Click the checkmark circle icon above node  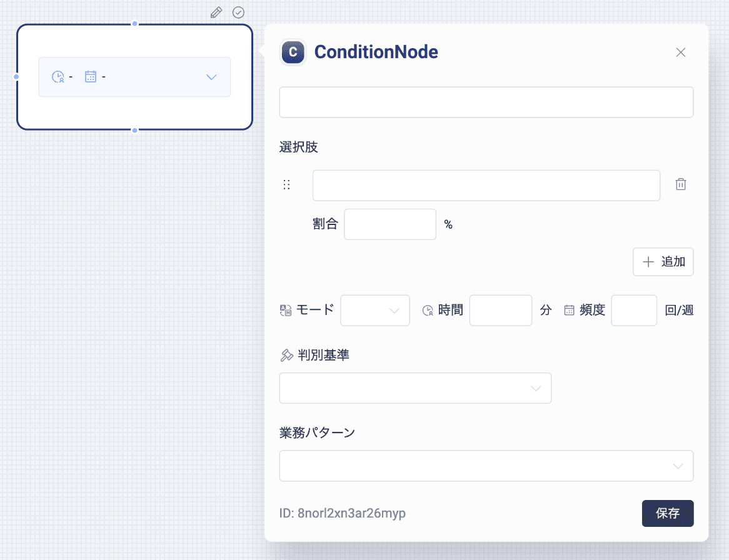point(238,12)
